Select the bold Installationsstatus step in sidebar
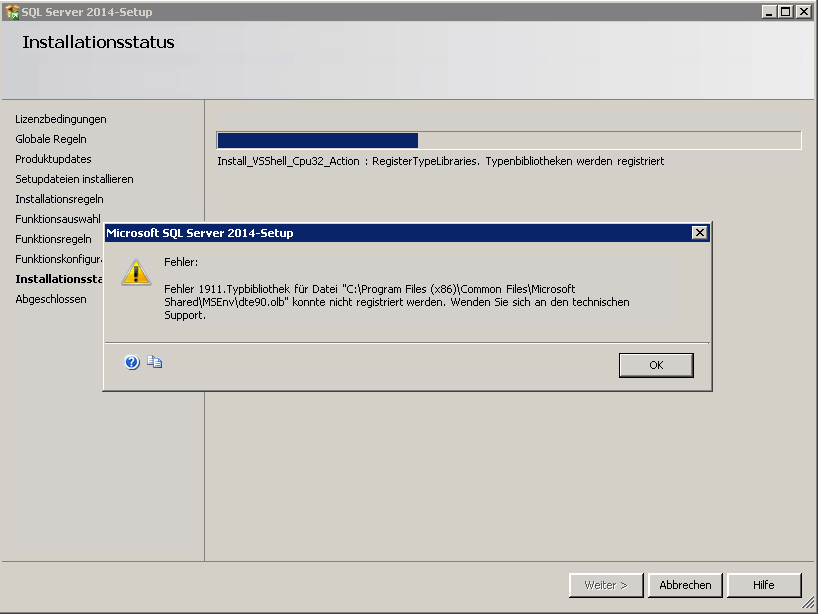The width and height of the screenshot is (818, 614). [58, 279]
